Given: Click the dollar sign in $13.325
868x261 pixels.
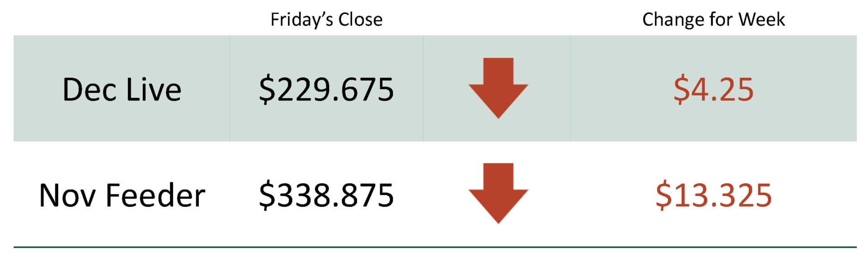Looking at the screenshot, I should (x=664, y=195).
